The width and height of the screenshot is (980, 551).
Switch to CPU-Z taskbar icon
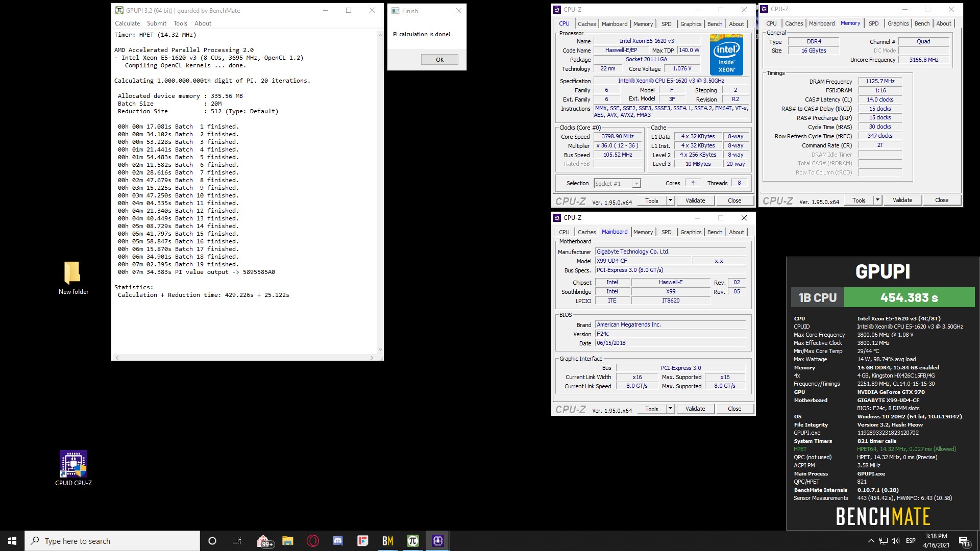(x=438, y=541)
